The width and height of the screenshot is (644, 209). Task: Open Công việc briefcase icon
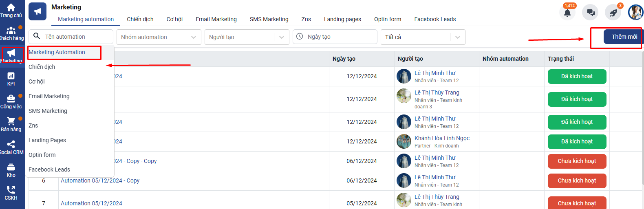coord(11,99)
